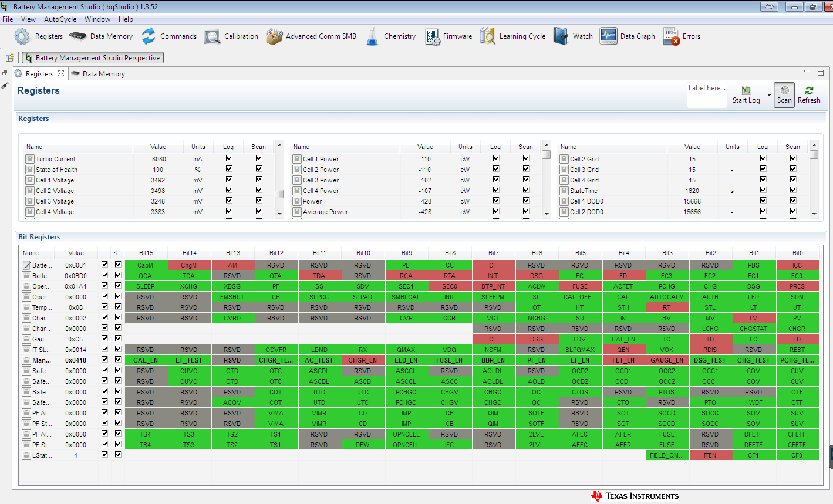
Task: Click the restore icon on left sidebar
Action: [5, 73]
